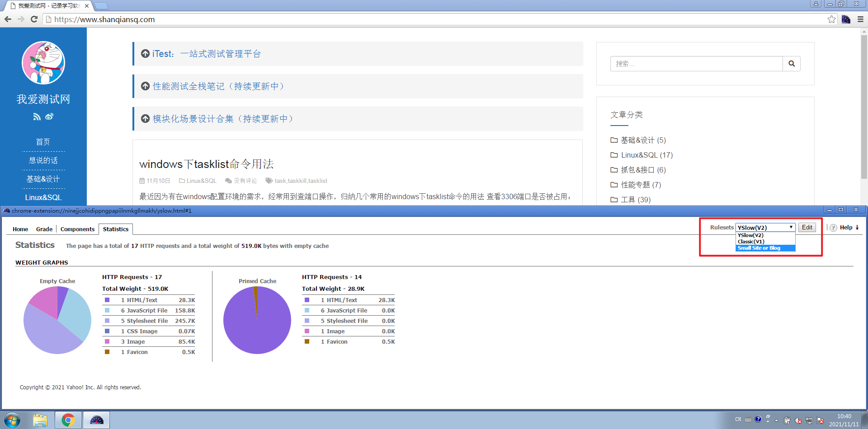
Task: Switch to YSlow Statistics tab
Action: pos(116,229)
